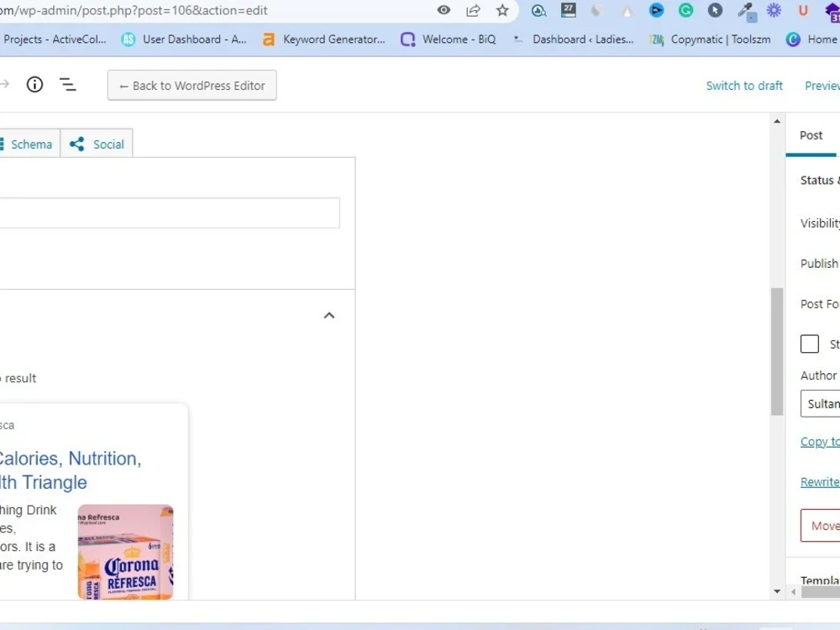Viewport: 840px width, 630px height.
Task: Toggle the Status section header
Action: pyautogui.click(x=820, y=181)
